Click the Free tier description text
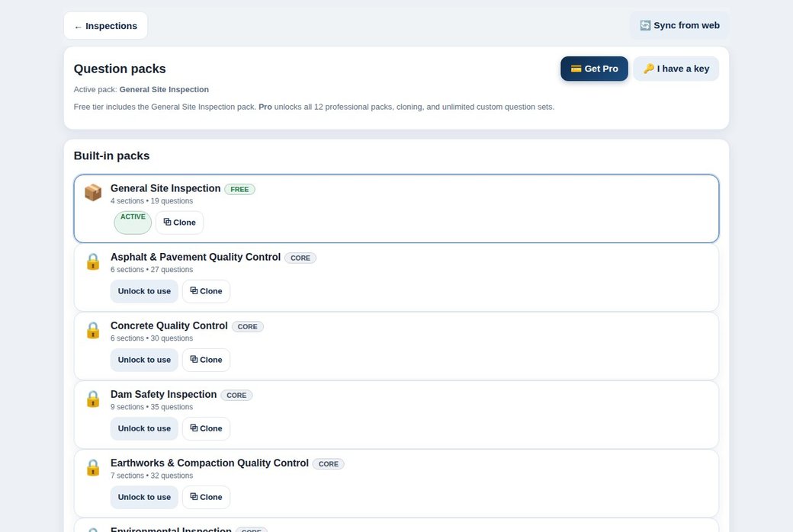 coord(314,107)
